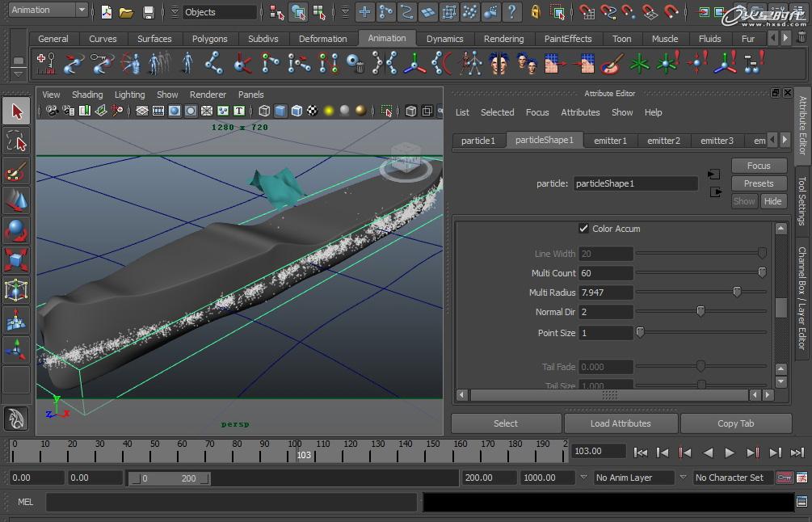Uncheck the Color Accum checkbox
This screenshot has width=812, height=522.
tap(583, 228)
